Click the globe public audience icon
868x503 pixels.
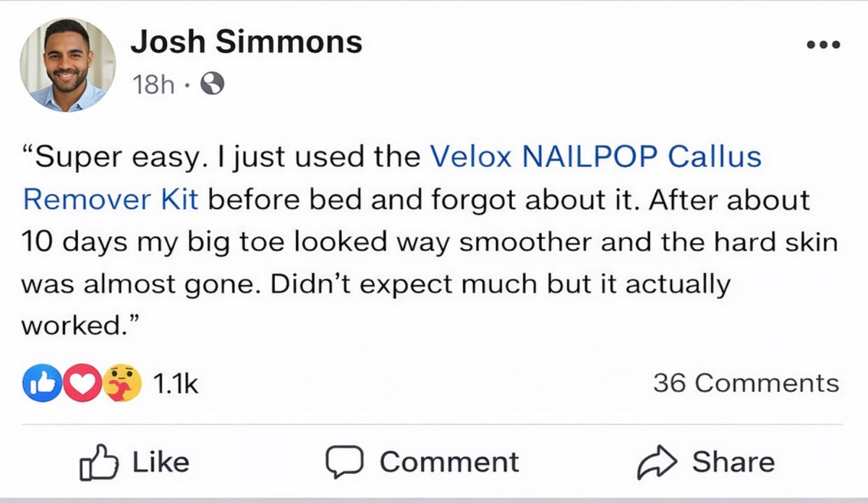coord(211,85)
